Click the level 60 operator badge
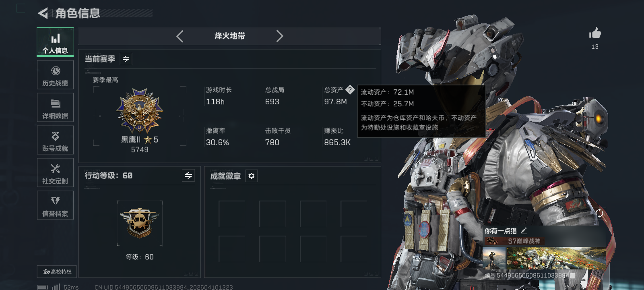Screen dimensions: 644x290 (140, 223)
